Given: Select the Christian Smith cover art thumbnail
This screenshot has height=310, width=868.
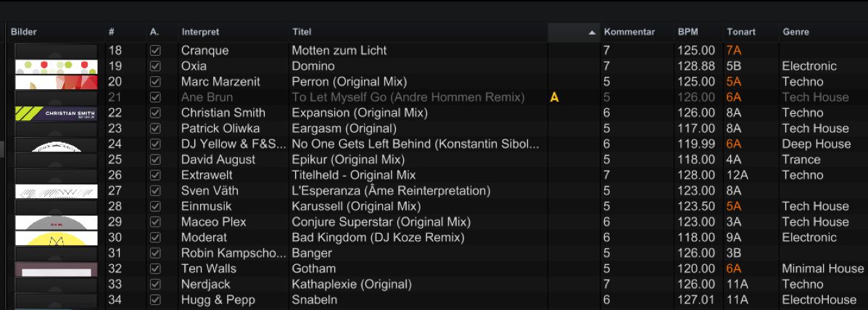Looking at the screenshot, I should 56,113.
